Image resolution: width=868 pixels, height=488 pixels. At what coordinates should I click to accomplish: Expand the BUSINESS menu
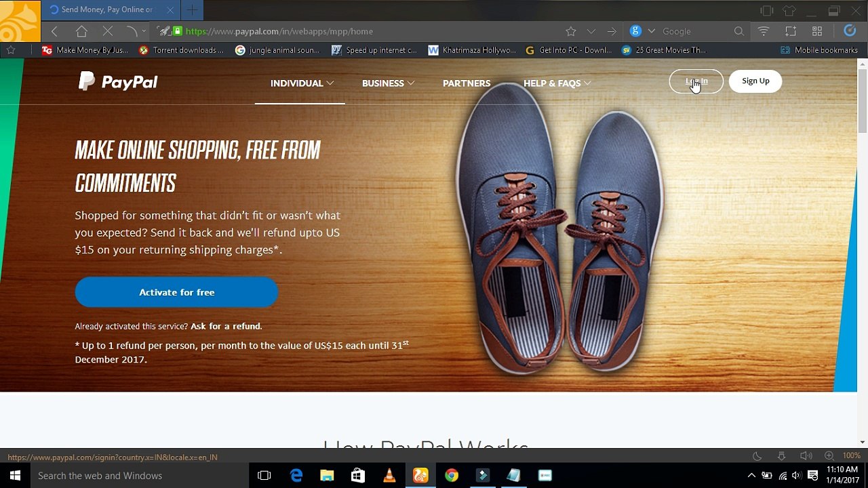388,83
